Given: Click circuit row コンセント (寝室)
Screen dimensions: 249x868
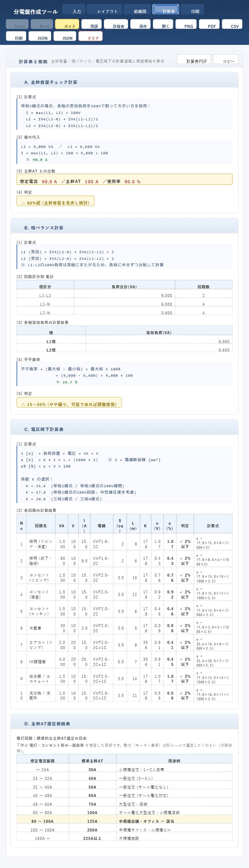Looking at the screenshot, I should [124, 593].
